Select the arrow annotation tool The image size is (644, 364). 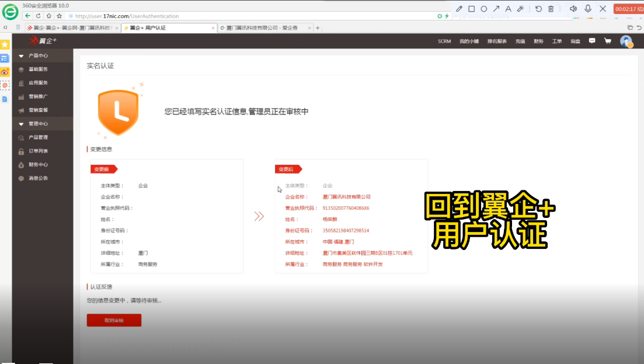(496, 9)
